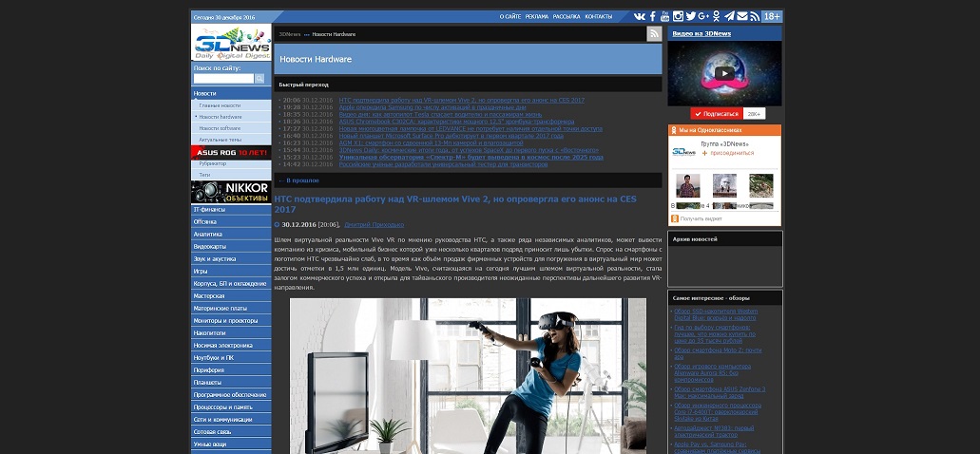Screen dimensions: 980x454
Task: Open the Видеокарты category
Action: (231, 247)
